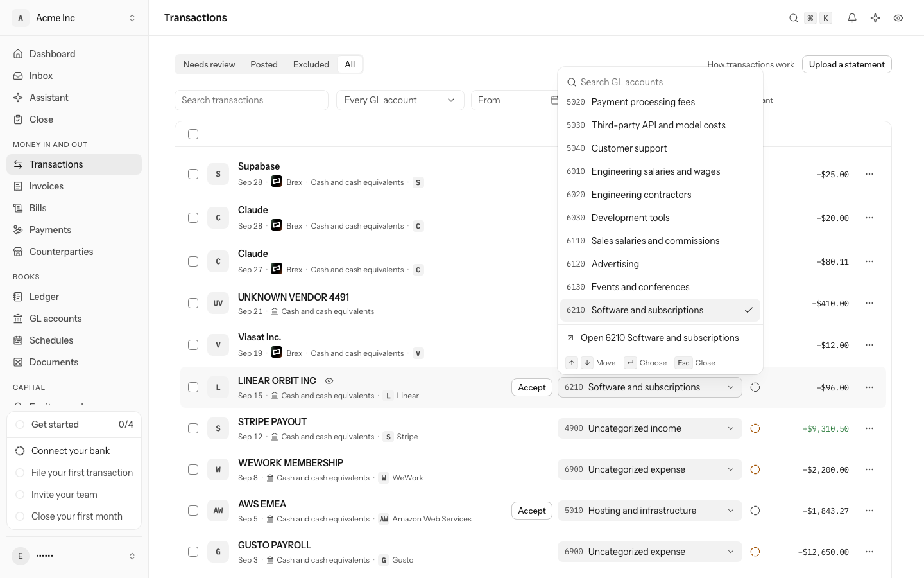Choose 6120 Advertising in GL account list

pos(660,264)
